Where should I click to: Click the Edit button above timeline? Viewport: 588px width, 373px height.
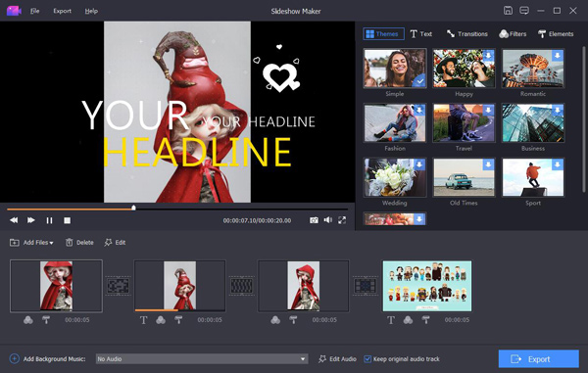tap(115, 243)
